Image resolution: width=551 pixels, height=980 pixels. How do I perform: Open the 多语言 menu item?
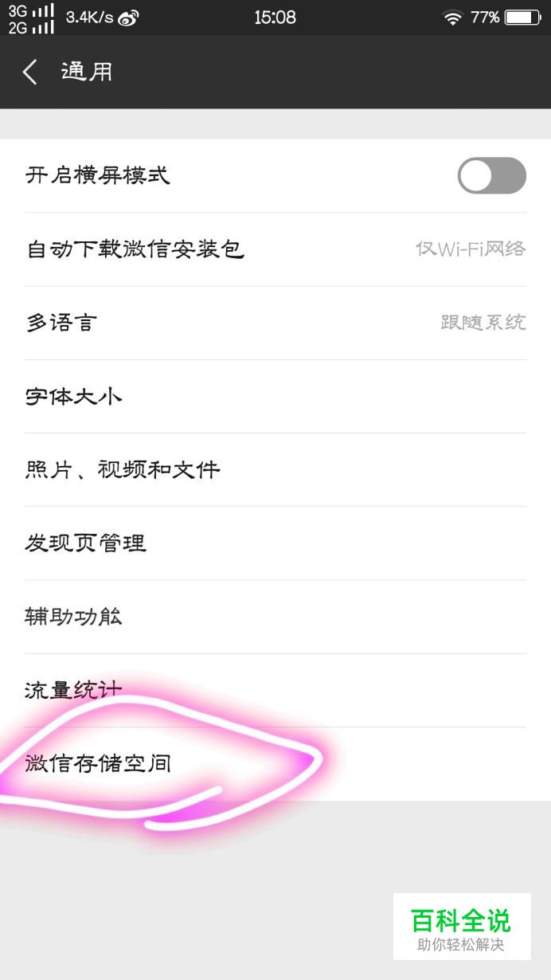pos(275,323)
